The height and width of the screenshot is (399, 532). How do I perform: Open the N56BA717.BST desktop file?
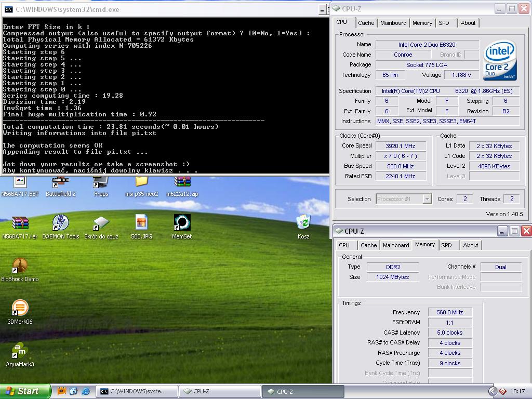click(20, 187)
